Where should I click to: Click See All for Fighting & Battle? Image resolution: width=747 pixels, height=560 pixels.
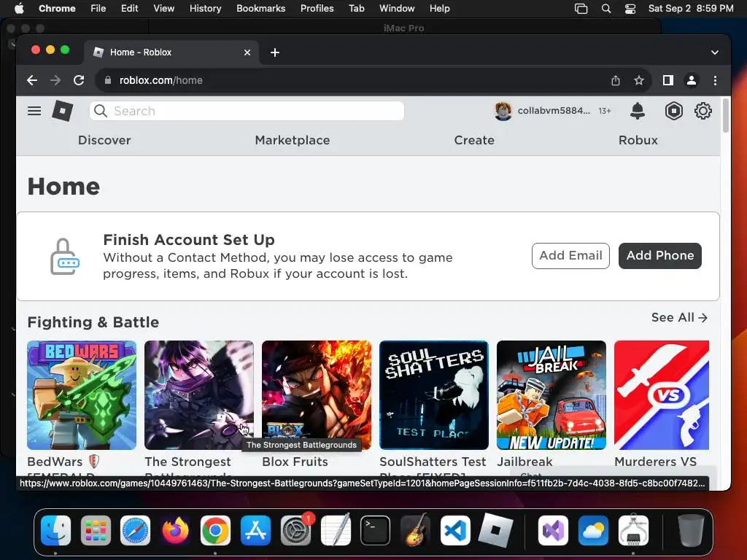coord(679,318)
